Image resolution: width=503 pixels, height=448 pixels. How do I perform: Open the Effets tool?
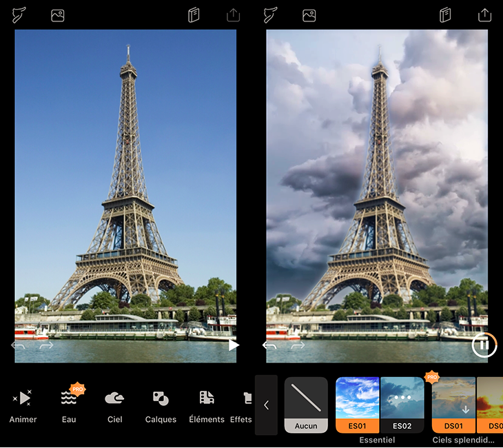[243, 404]
